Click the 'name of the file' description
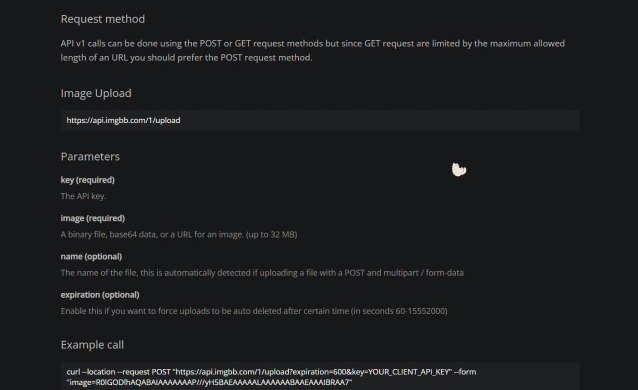This screenshot has height=390, width=638. coord(262,273)
